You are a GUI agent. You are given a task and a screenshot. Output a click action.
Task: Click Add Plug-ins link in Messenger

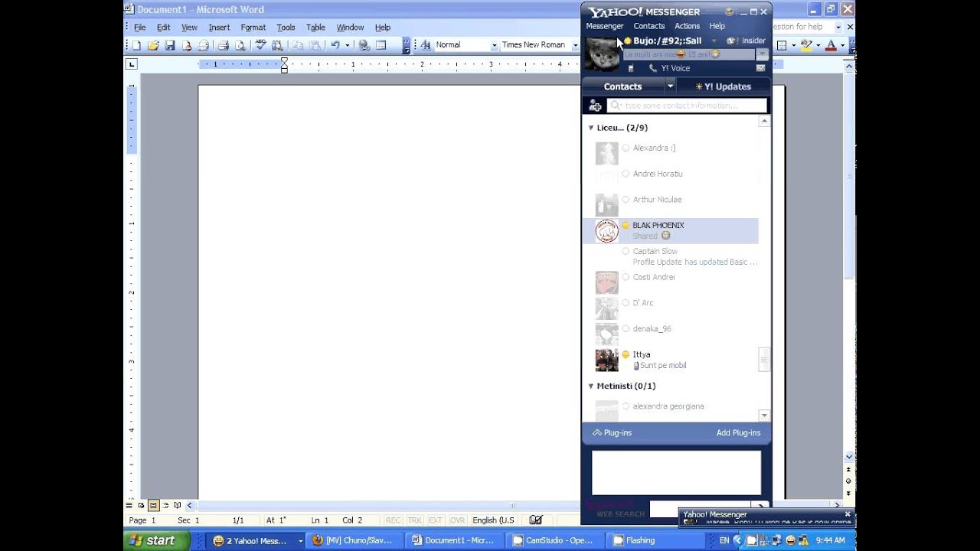coord(738,433)
